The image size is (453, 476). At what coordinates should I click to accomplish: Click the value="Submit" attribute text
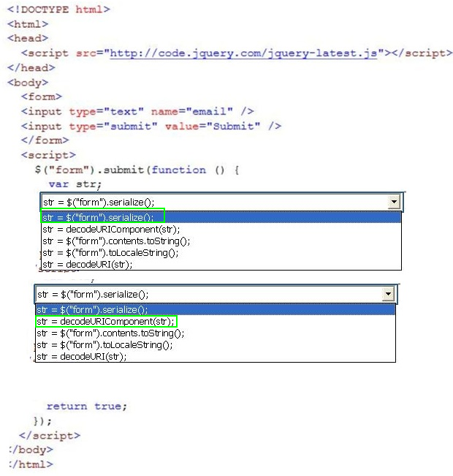pyautogui.click(x=211, y=126)
